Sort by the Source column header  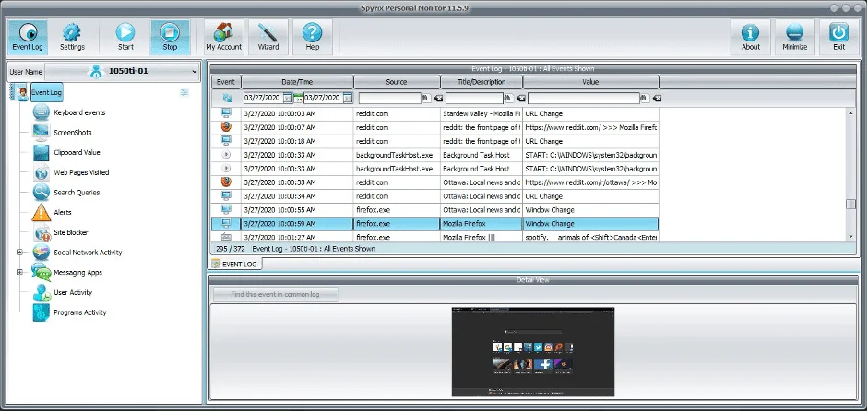[x=397, y=82]
